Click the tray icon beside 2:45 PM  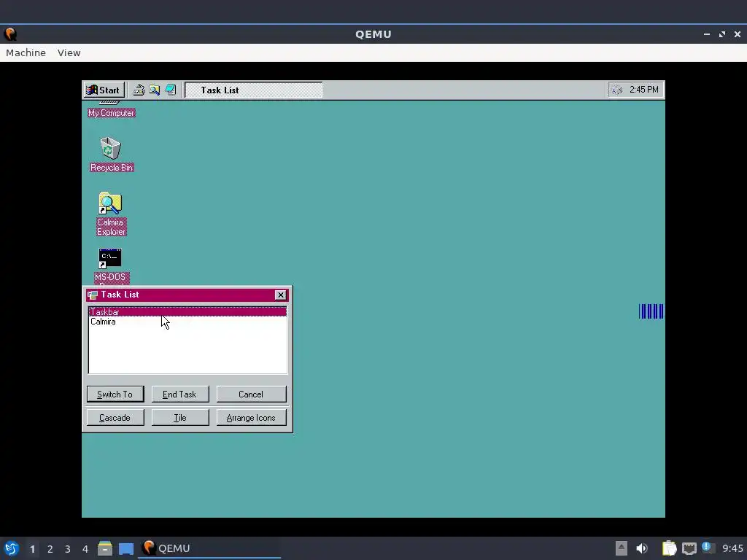point(616,90)
